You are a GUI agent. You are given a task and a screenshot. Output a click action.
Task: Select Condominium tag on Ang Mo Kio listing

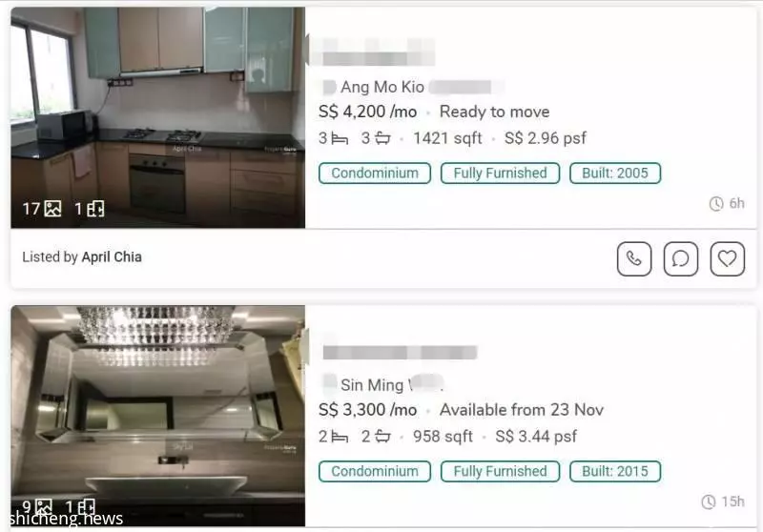[x=375, y=174]
